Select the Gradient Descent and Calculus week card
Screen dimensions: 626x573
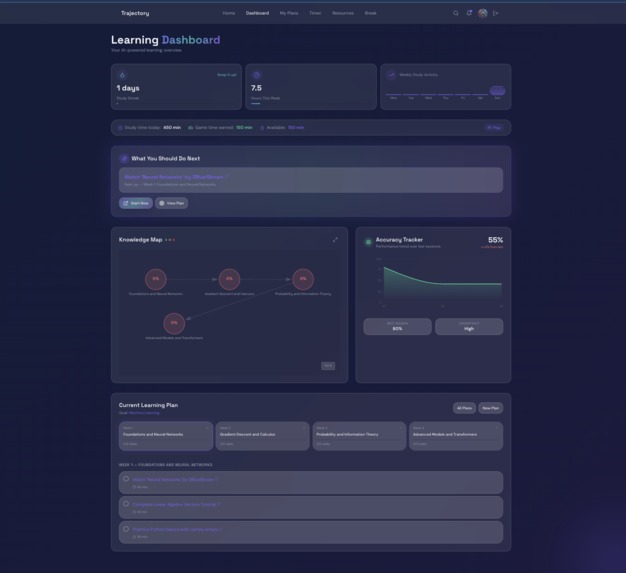pyautogui.click(x=263, y=436)
